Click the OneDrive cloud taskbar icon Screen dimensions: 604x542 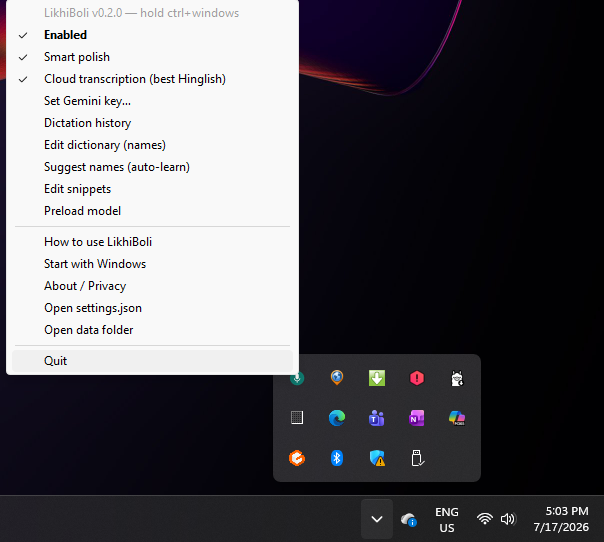point(408,520)
